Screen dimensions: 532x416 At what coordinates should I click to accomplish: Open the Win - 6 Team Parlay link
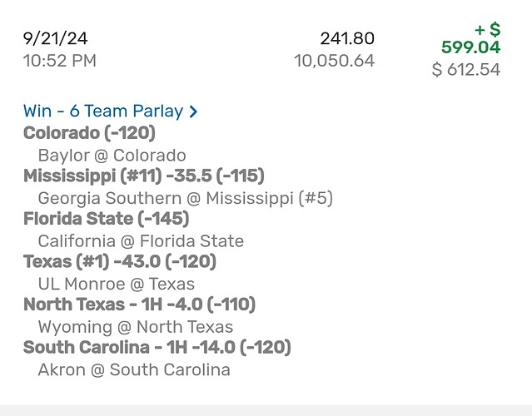tap(103, 111)
